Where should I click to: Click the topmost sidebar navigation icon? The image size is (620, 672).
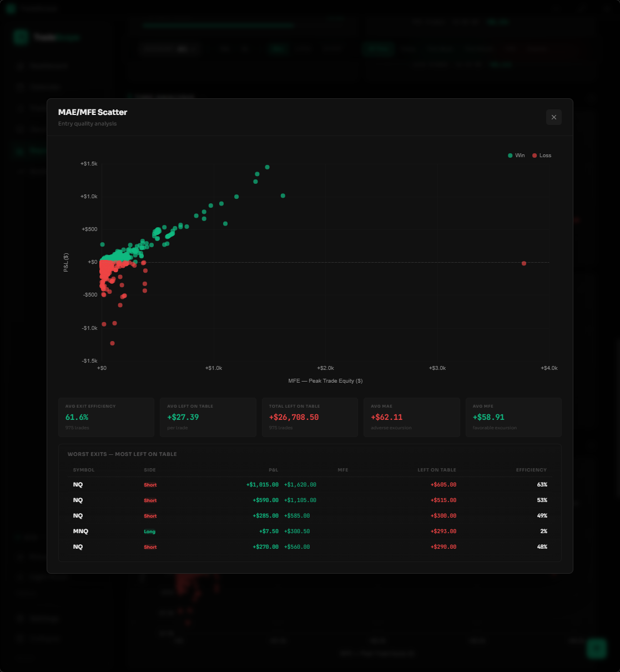20,66
